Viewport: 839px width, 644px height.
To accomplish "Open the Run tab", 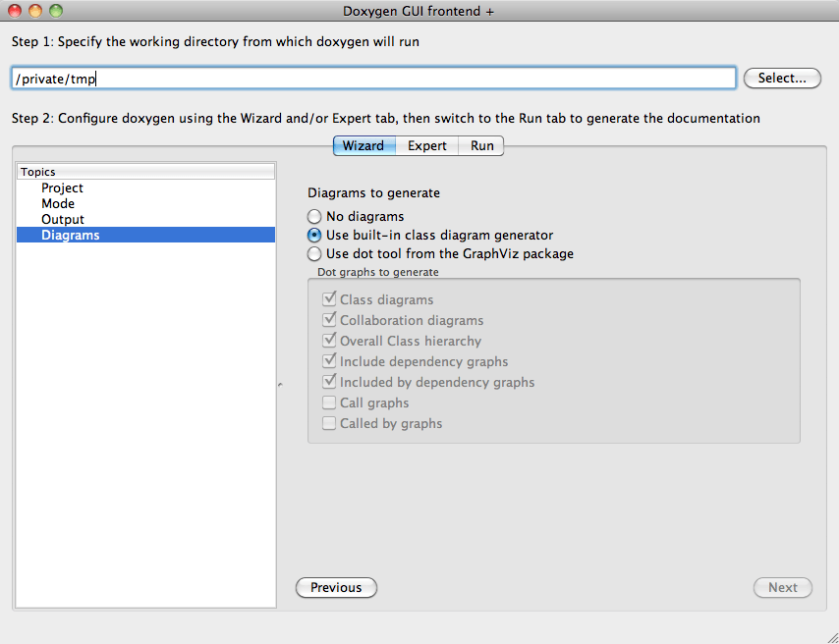I will coord(481,145).
